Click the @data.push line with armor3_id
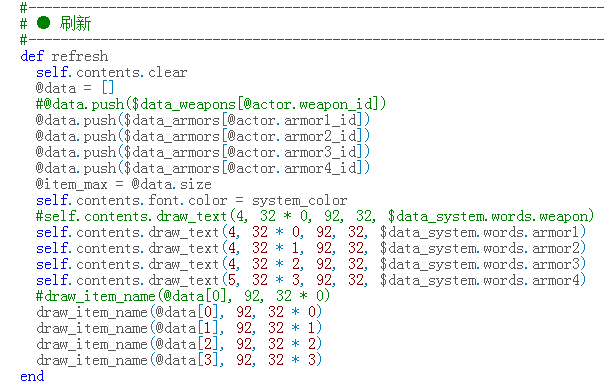This screenshot has width=604, height=385. point(203,152)
